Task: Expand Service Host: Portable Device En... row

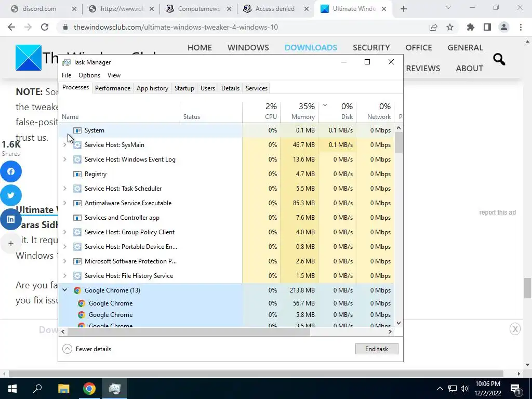Action: 64,247
